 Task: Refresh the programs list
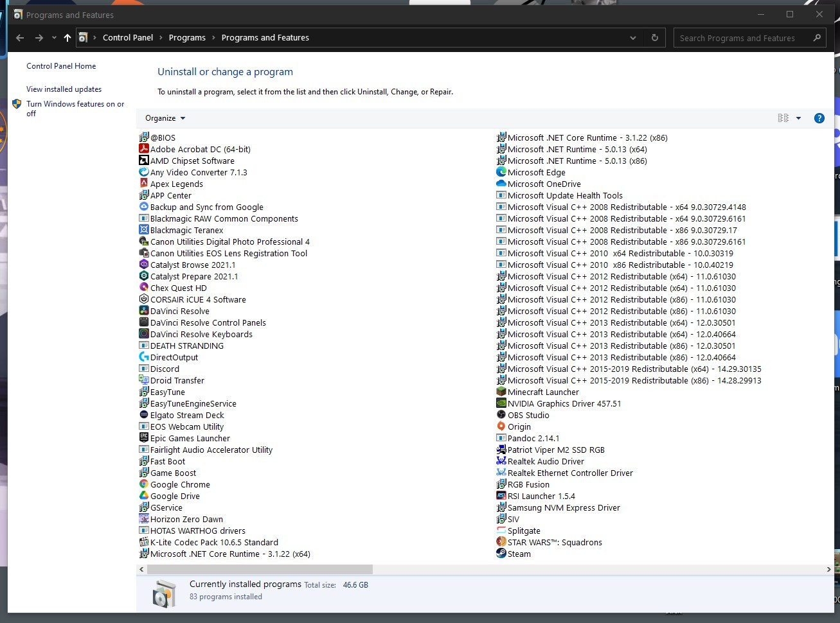[x=655, y=38]
